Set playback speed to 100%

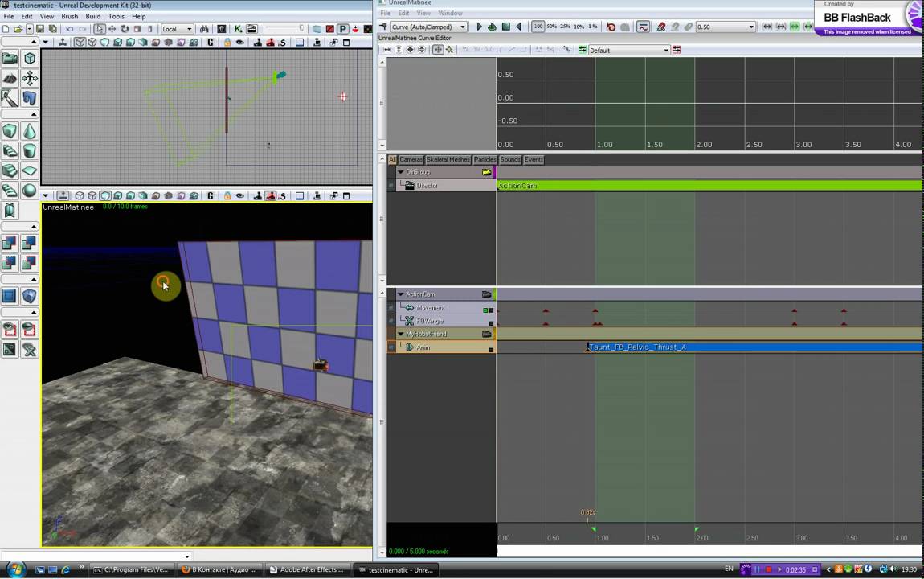[x=538, y=27]
